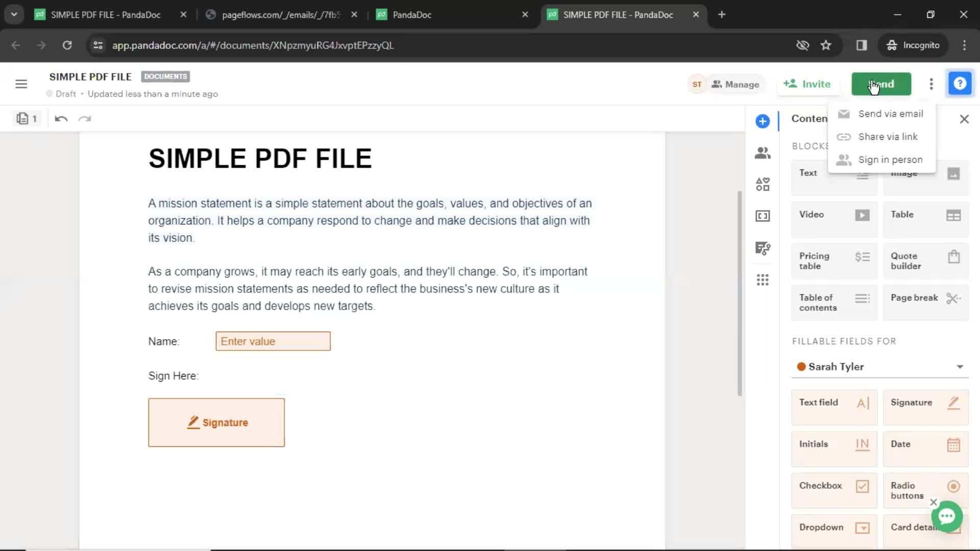
Task: Select Sign in person option
Action: coord(891,160)
